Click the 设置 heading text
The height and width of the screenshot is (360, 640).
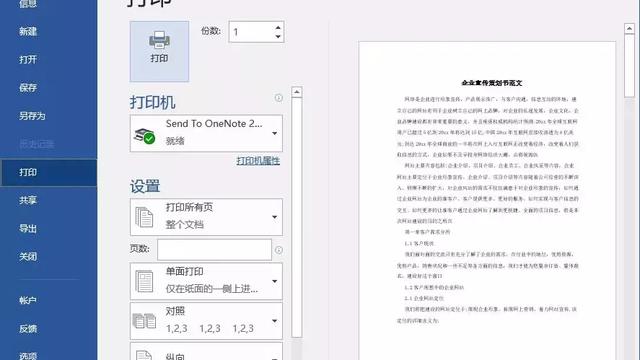point(145,187)
